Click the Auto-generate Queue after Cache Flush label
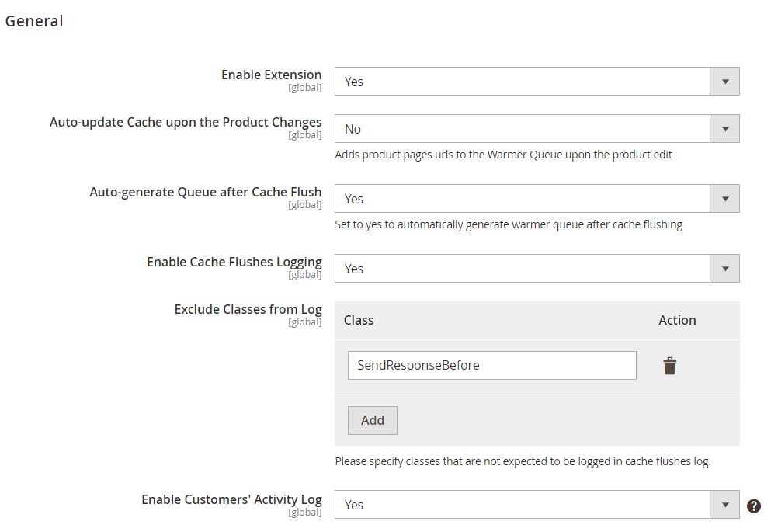The width and height of the screenshot is (771, 532). (x=206, y=193)
